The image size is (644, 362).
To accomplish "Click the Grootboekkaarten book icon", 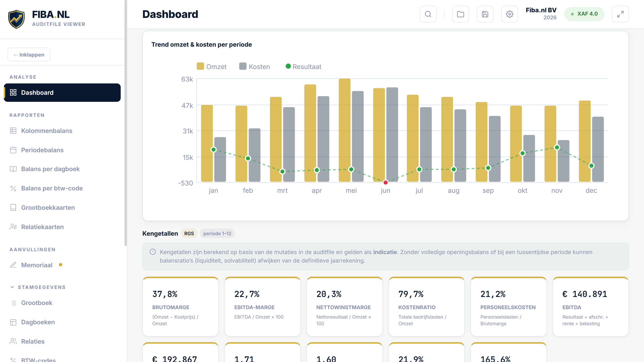I will click(x=13, y=207).
